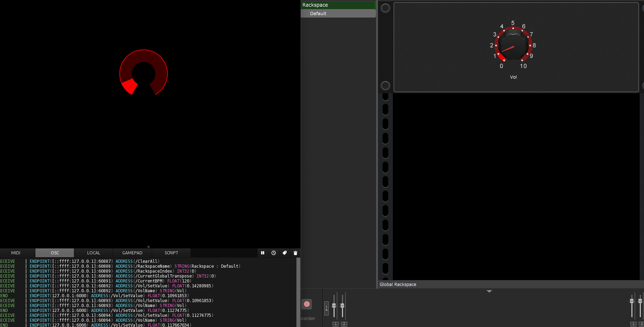This screenshot has width=644, height=327.
Task: Select the Default rackspace variation
Action: click(338, 14)
